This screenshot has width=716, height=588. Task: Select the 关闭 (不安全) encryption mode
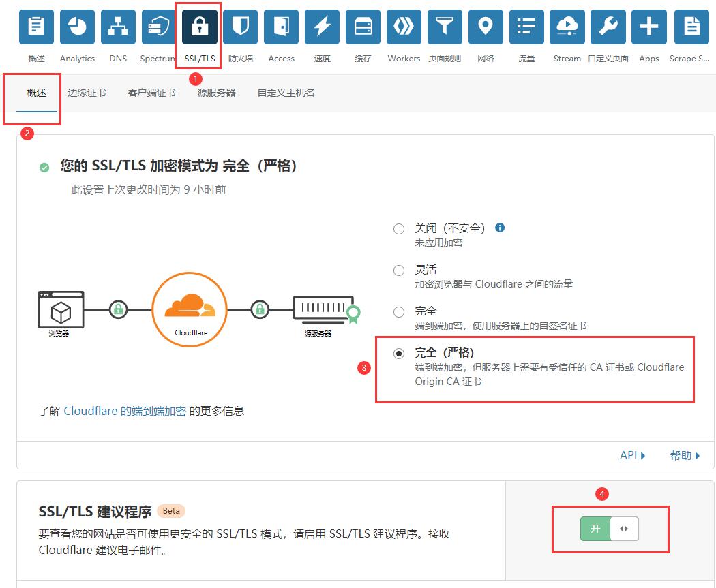click(x=399, y=228)
